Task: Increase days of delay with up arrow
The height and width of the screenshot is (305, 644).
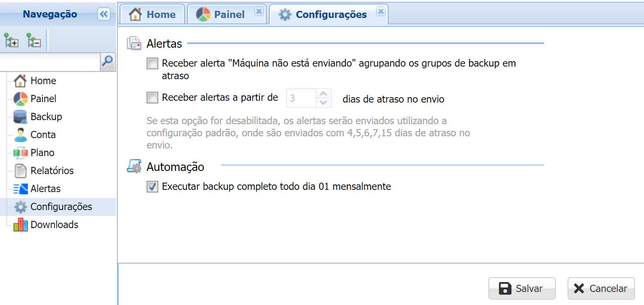Action: [x=323, y=94]
